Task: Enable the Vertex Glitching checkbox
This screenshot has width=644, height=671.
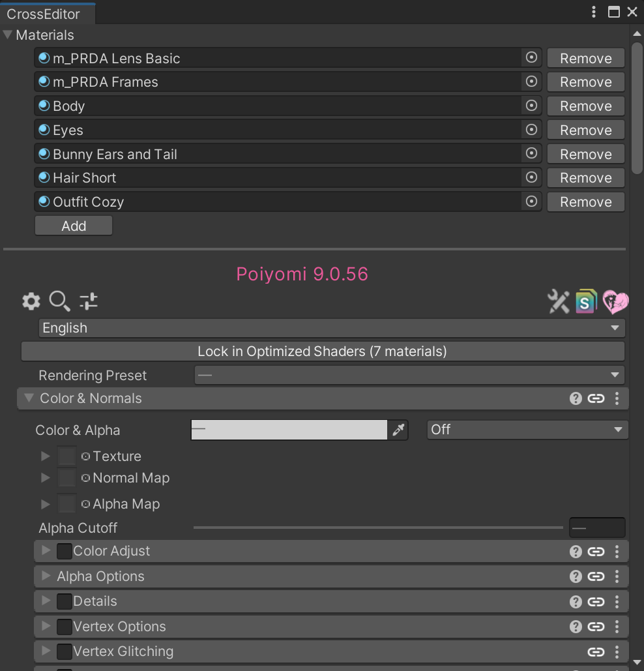Action: point(64,651)
